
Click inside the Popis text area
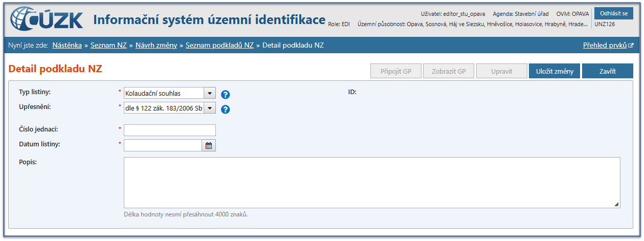(372, 182)
